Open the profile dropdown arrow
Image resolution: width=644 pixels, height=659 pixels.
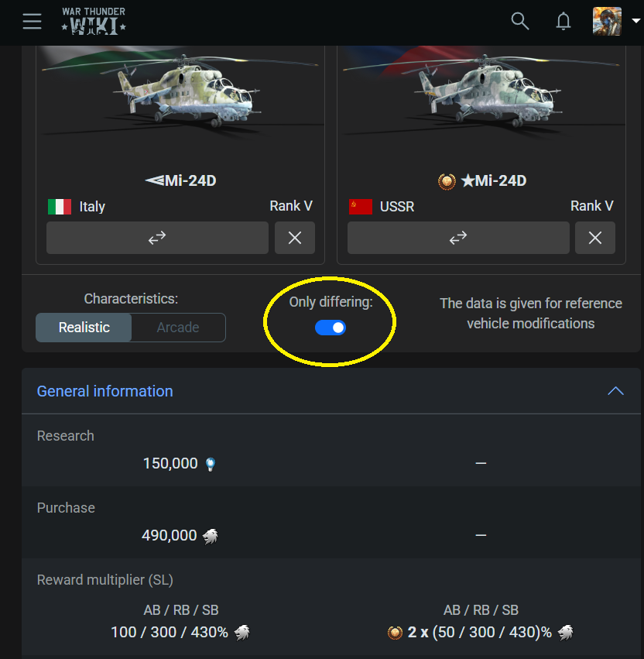636,22
